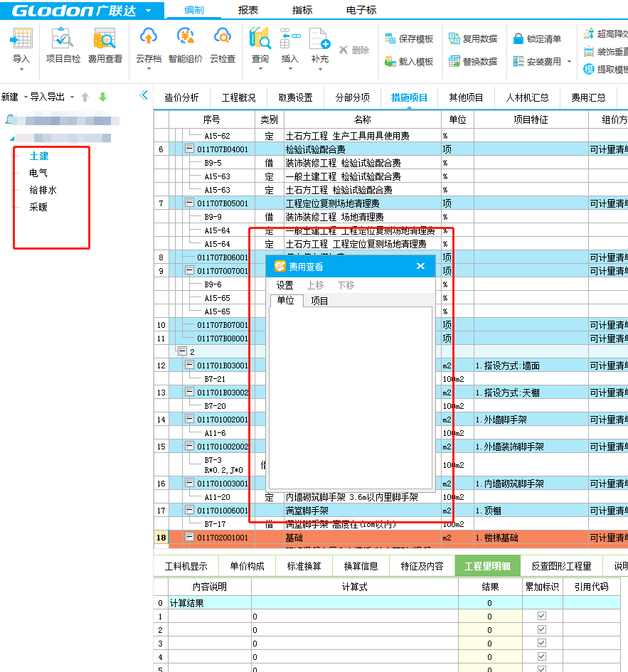Select 项目 tab in 费用查看 dialog
Screen dimensions: 628x672
pyautogui.click(x=319, y=301)
